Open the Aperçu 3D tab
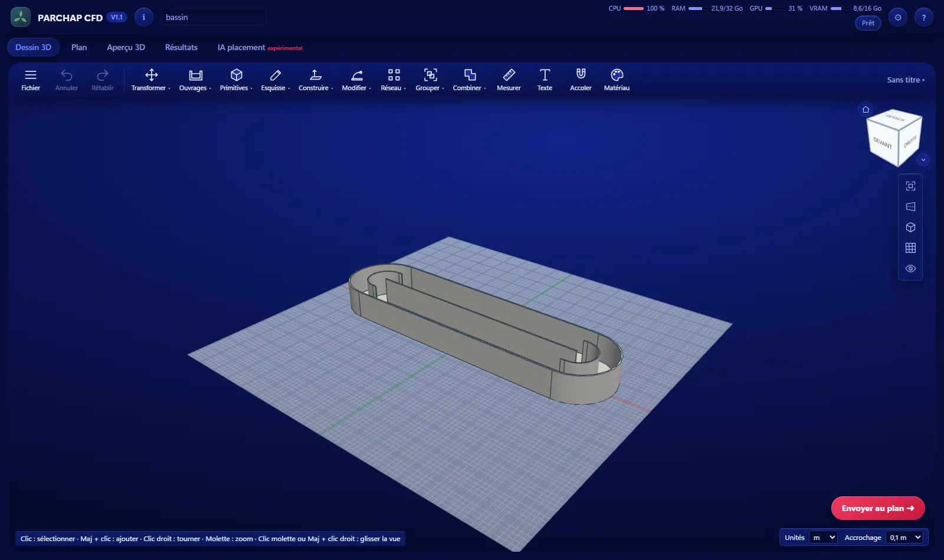 [x=126, y=47]
